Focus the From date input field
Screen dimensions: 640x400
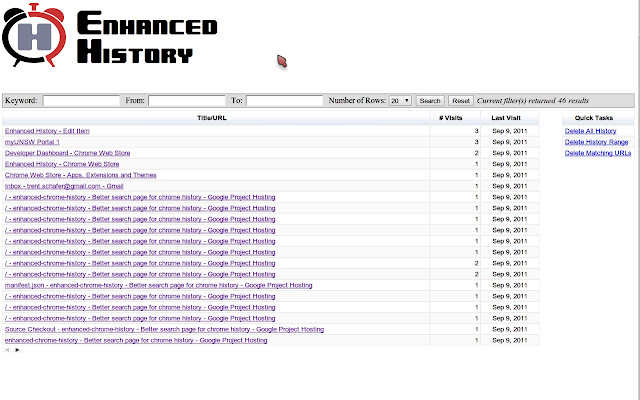point(187,100)
